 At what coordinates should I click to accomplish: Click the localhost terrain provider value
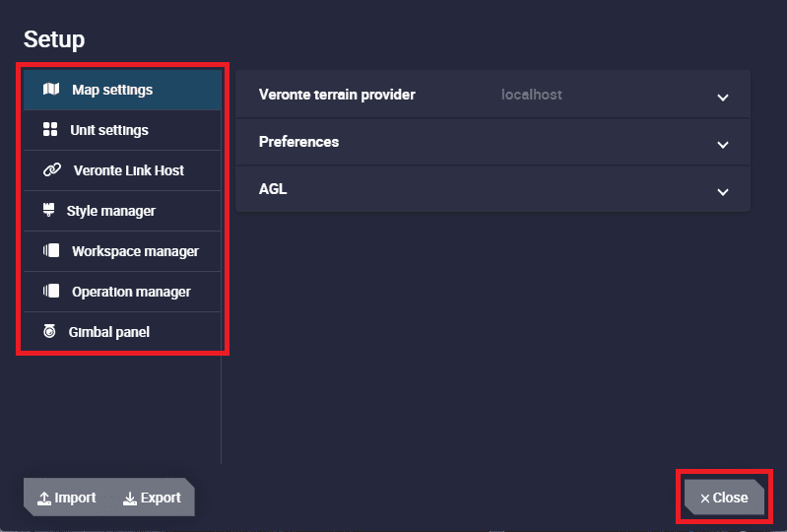532,95
